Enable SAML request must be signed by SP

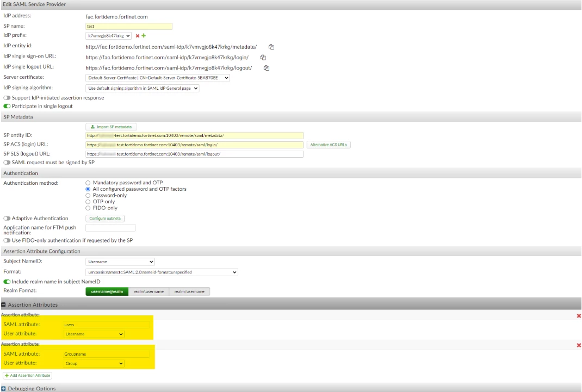point(7,163)
